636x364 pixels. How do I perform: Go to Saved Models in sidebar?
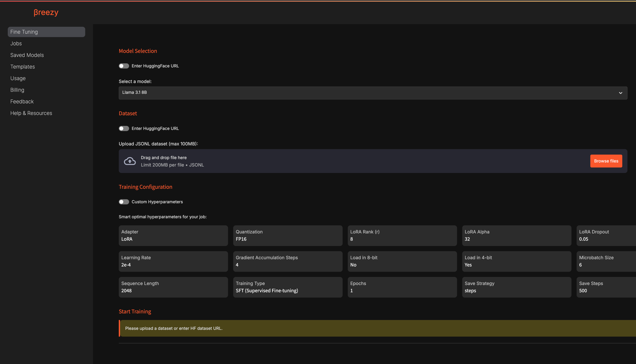[27, 55]
